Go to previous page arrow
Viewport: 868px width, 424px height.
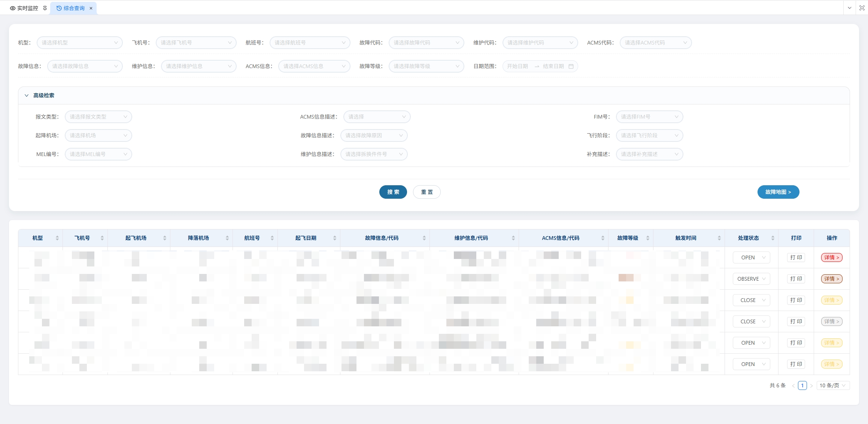tap(793, 385)
